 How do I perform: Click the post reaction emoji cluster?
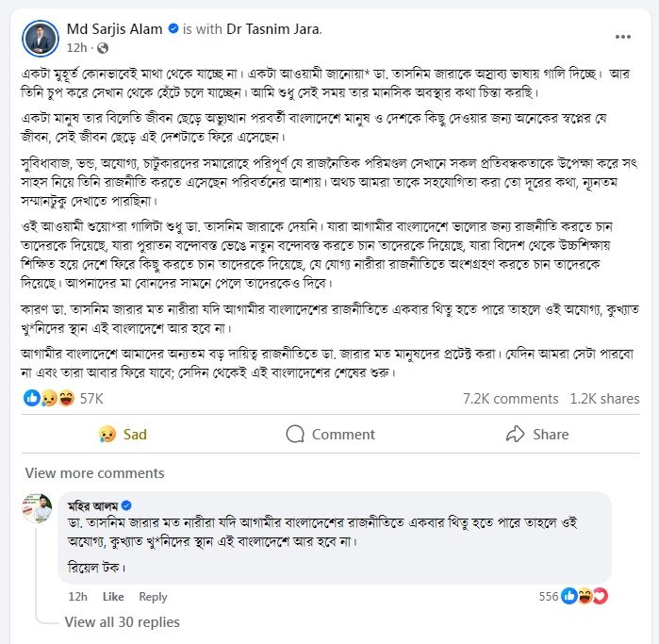49,399
